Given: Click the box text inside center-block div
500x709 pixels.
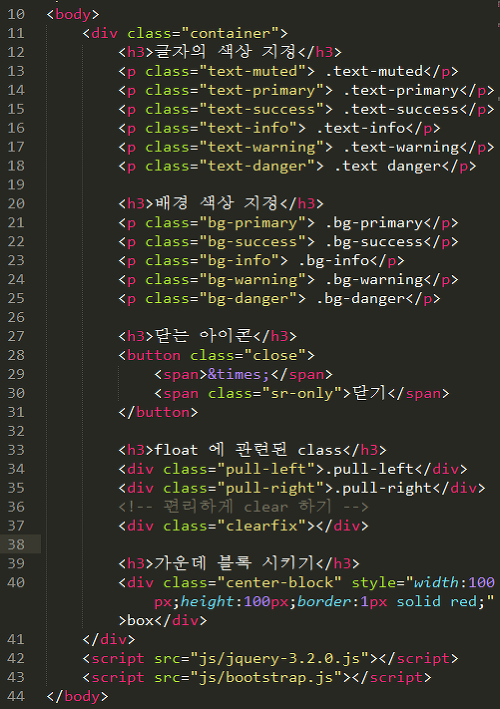Looking at the screenshot, I should (141, 620).
